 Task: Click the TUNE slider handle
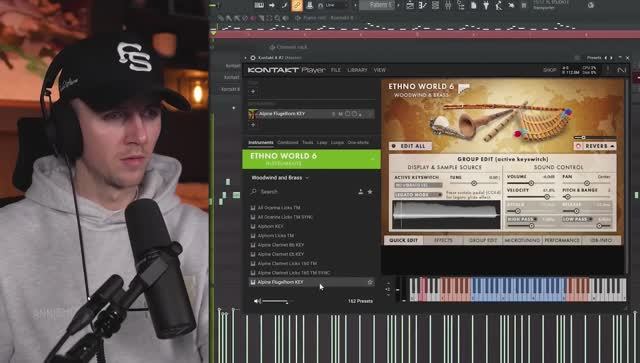(x=474, y=184)
